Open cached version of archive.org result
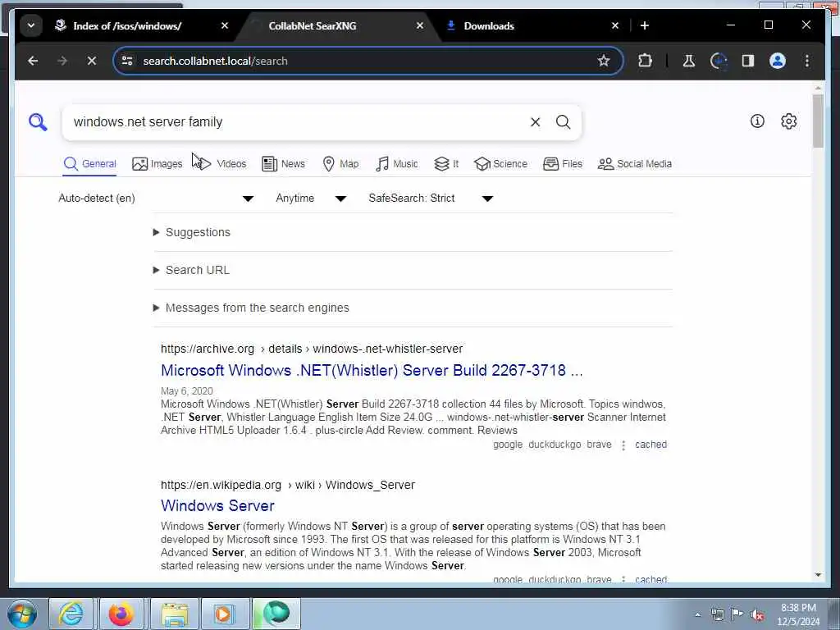The image size is (840, 630). click(651, 445)
